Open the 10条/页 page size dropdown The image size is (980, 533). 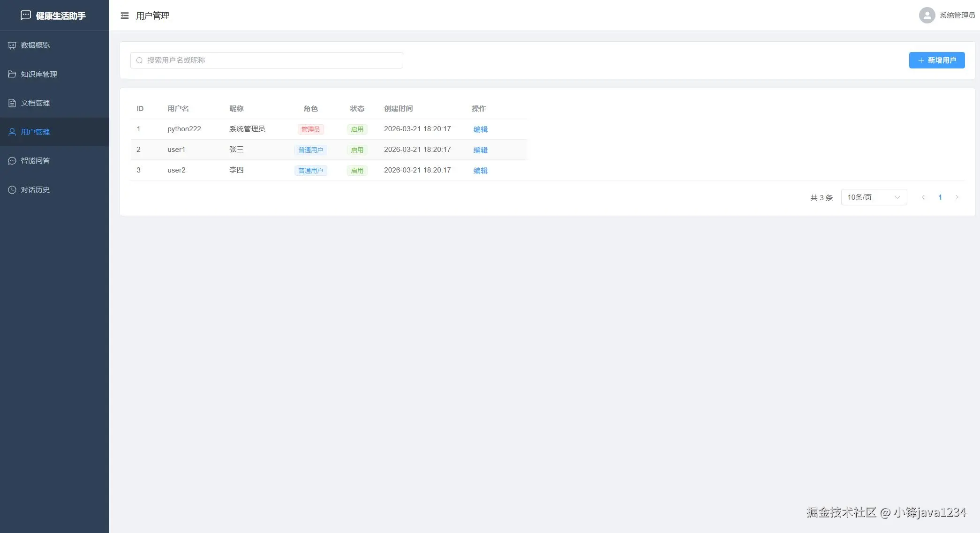[874, 197]
